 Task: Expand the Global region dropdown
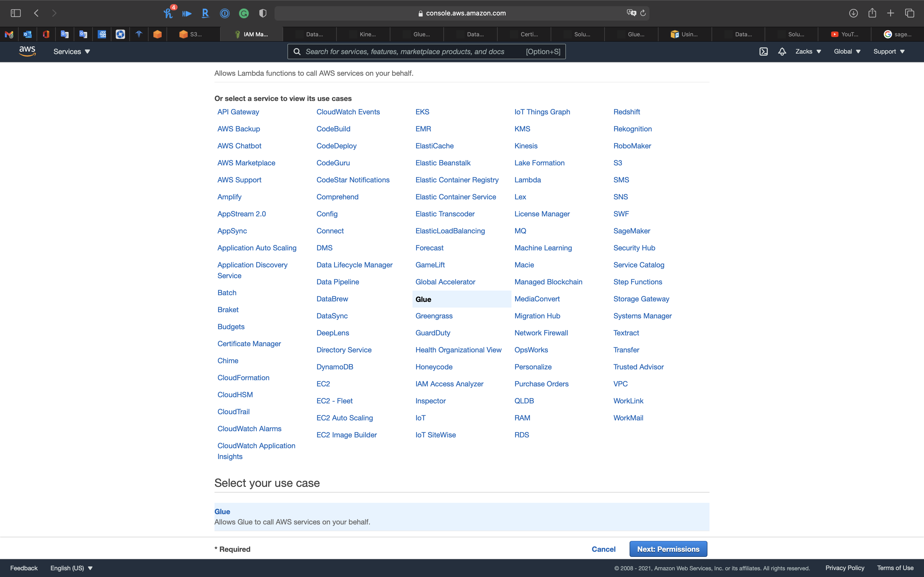847,52
